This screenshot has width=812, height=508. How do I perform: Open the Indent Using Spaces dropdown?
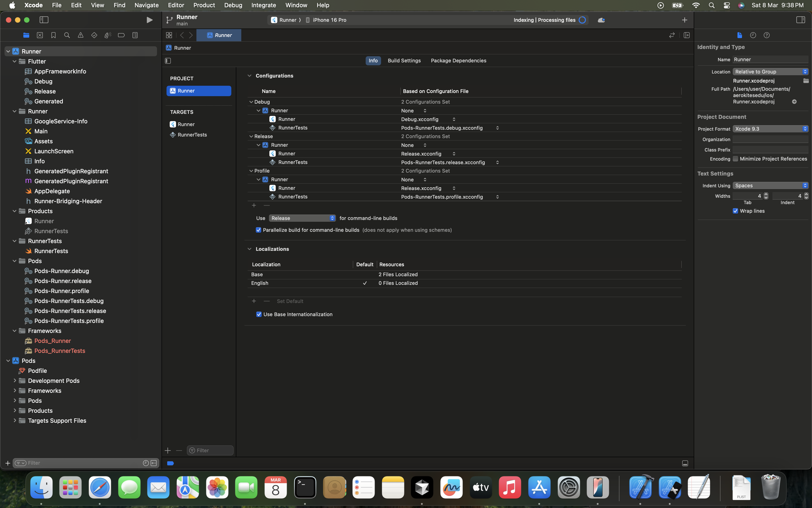click(770, 186)
